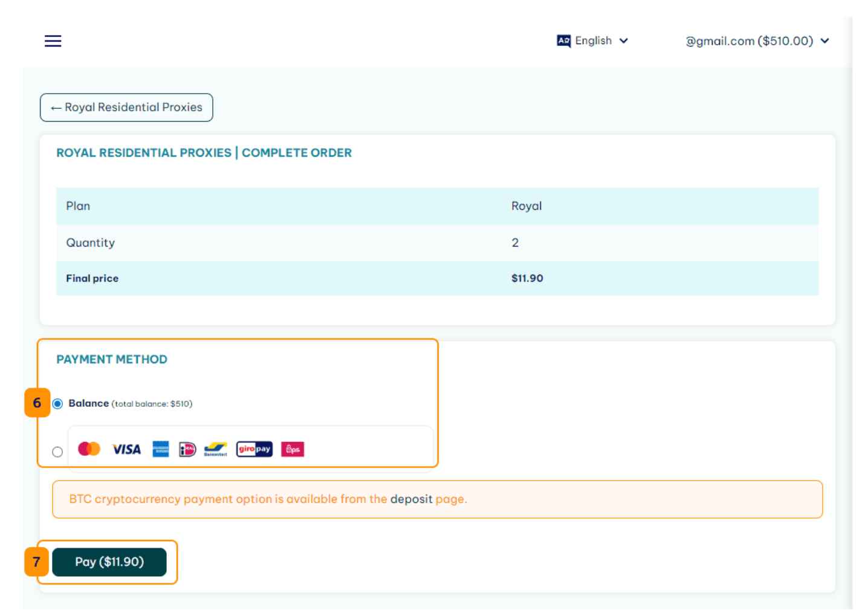Screen dimensions: 868x613
Task: Click the eps payment logo
Action: click(x=293, y=449)
